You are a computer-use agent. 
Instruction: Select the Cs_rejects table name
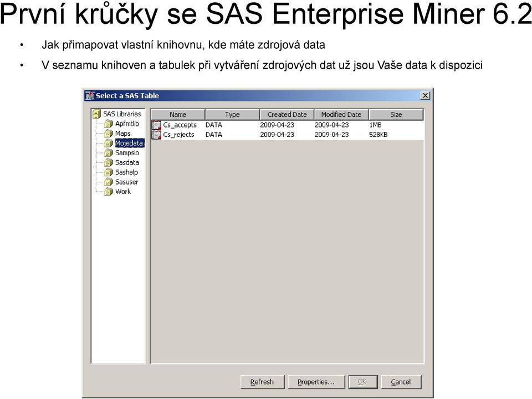coord(178,135)
